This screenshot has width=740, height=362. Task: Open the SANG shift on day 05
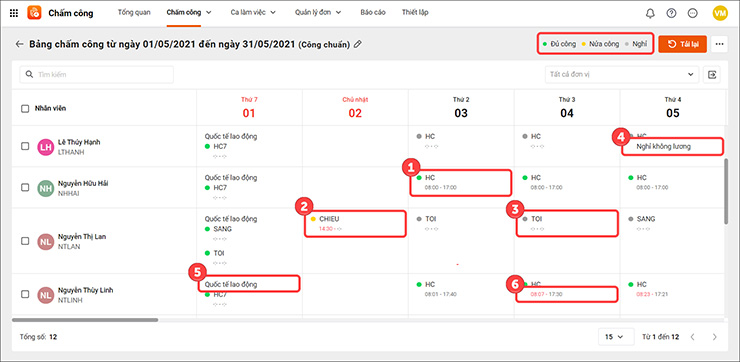645,219
